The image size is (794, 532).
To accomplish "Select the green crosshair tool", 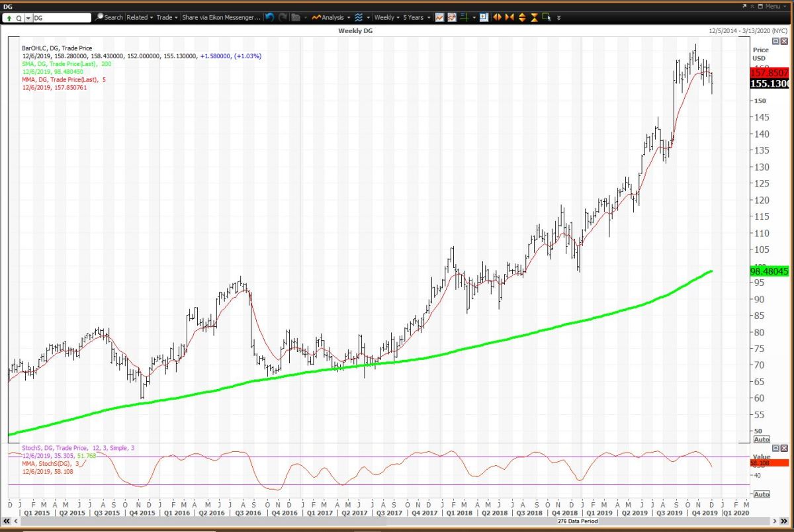I will pos(464,17).
